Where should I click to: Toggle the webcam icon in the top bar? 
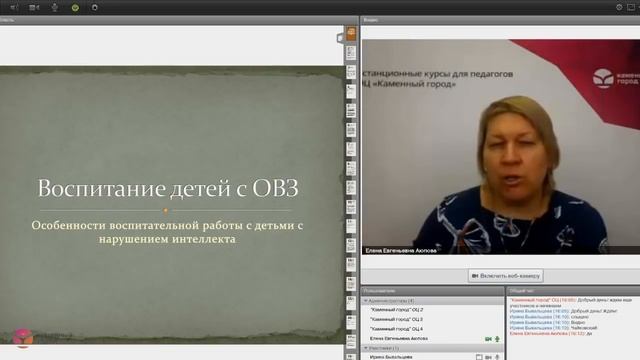(x=34, y=7)
